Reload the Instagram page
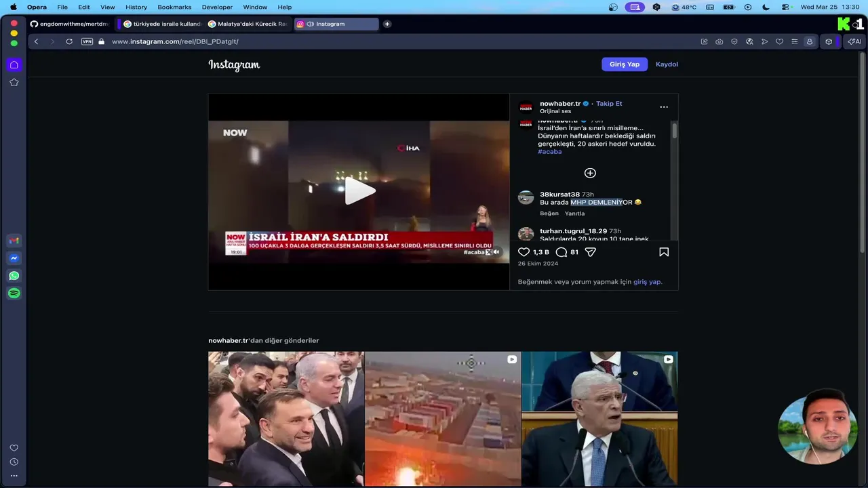Image resolution: width=868 pixels, height=488 pixels. pyautogui.click(x=69, y=41)
